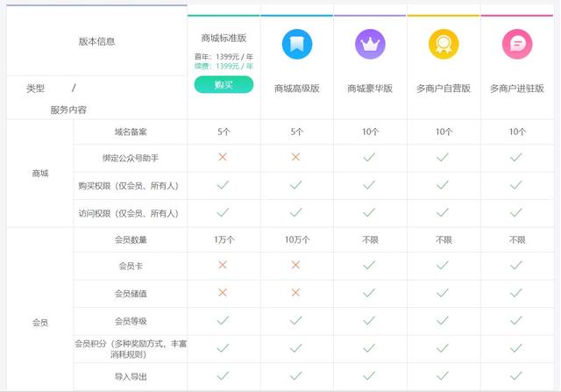Viewport: 561px width, 392px height.
Task: Click the 会员数量 row label
Action: pyautogui.click(x=131, y=240)
